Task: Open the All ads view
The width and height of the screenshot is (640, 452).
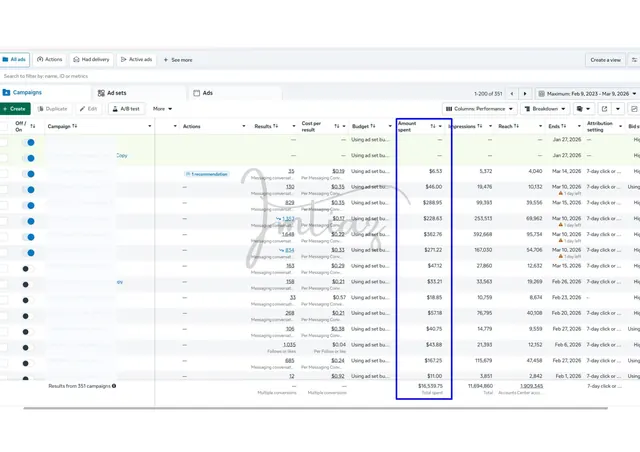Action: point(14,60)
